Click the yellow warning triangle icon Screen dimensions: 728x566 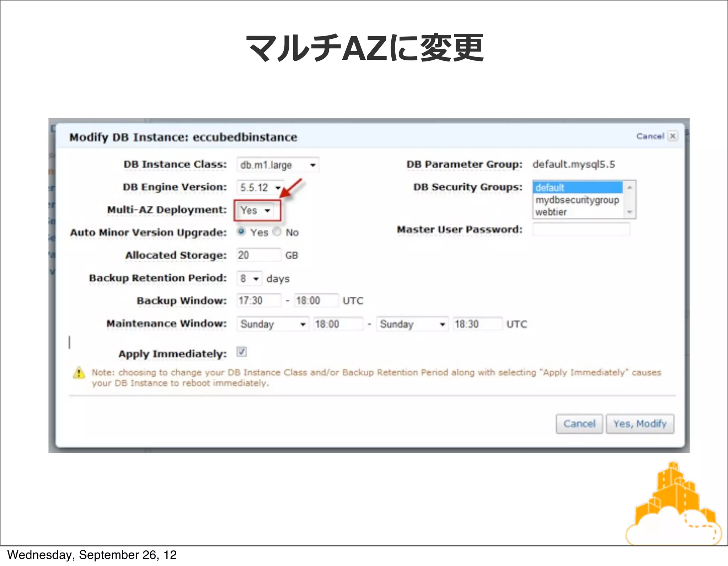(x=79, y=373)
